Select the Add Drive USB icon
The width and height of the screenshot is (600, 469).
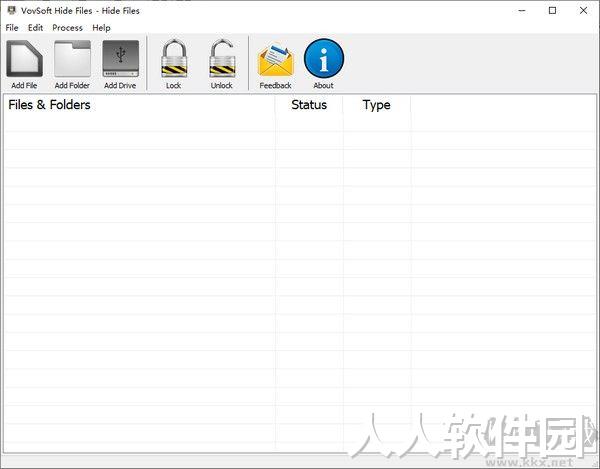click(121, 59)
